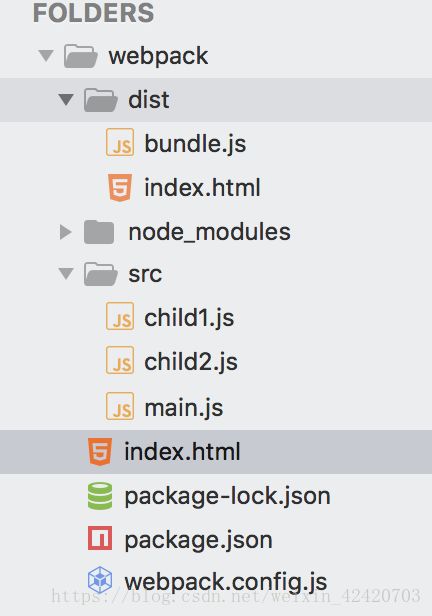
Task: Collapse the src folder disclosure triangle
Action: point(66,273)
